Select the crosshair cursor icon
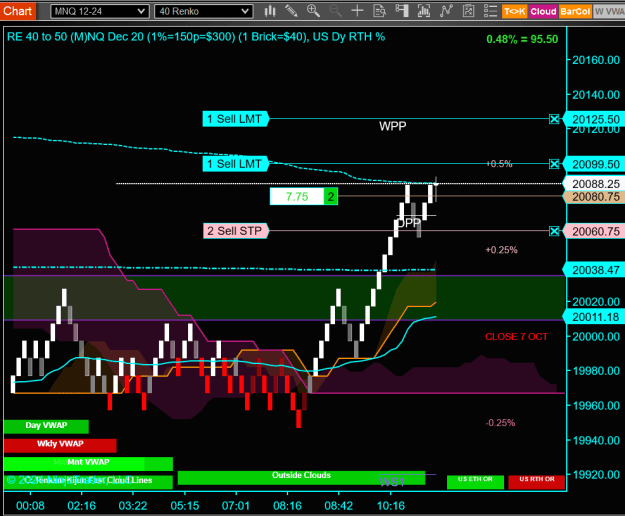This screenshot has height=516, width=625. click(357, 11)
